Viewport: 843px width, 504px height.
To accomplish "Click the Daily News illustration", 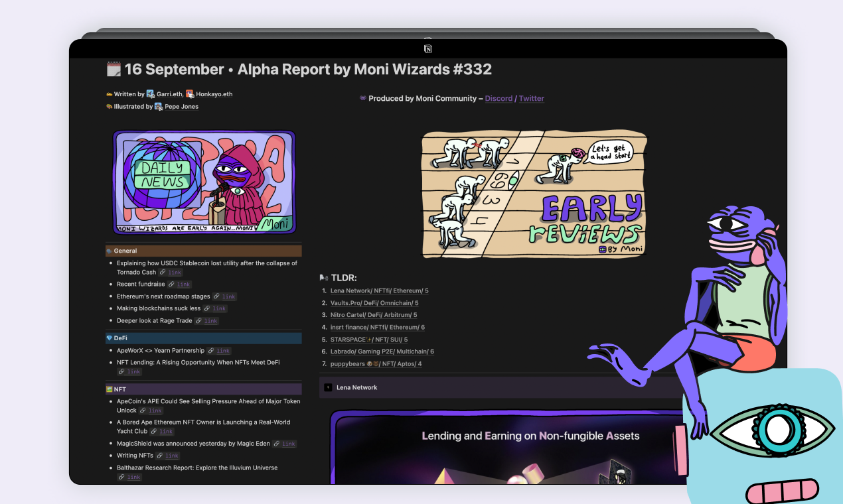I will tap(204, 181).
